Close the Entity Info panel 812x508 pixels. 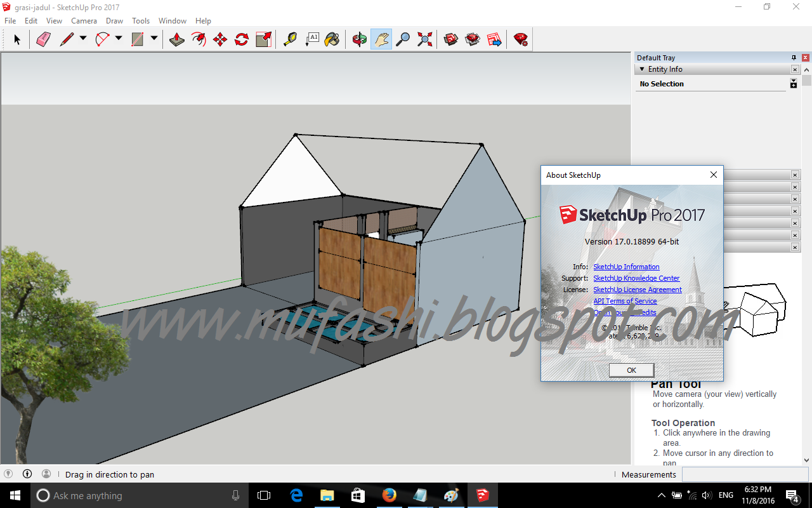pos(795,69)
